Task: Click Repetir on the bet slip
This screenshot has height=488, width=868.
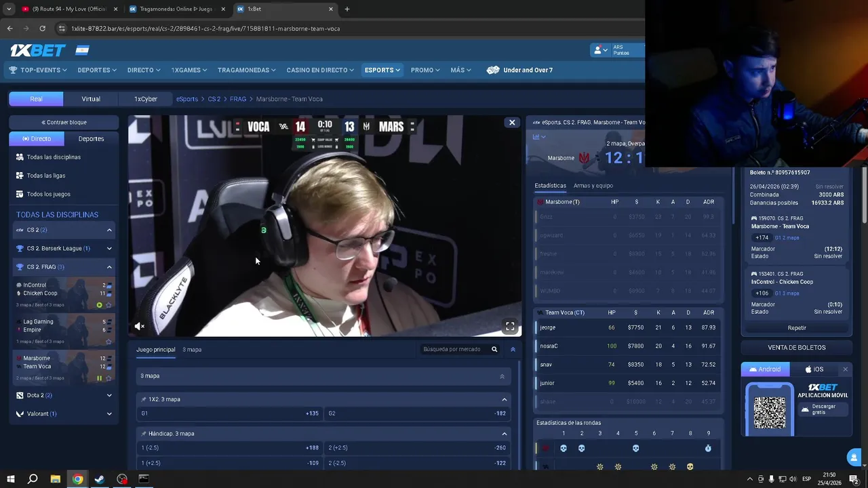Action: click(797, 328)
